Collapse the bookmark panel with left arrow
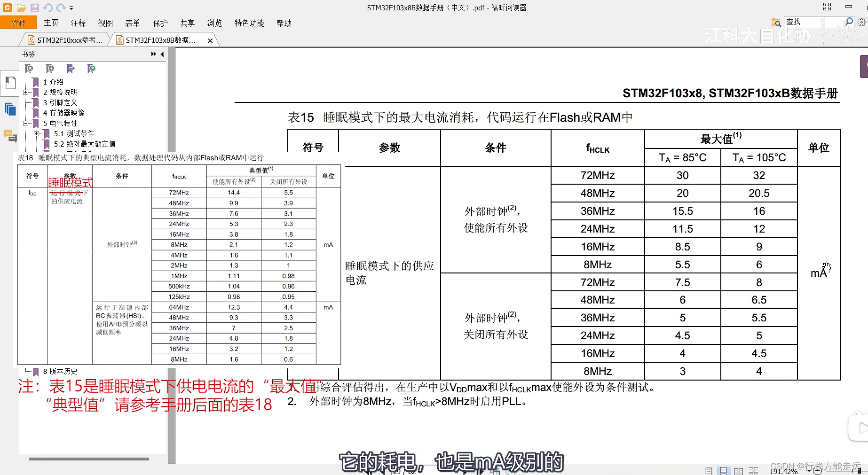868x475 pixels. 162,54
